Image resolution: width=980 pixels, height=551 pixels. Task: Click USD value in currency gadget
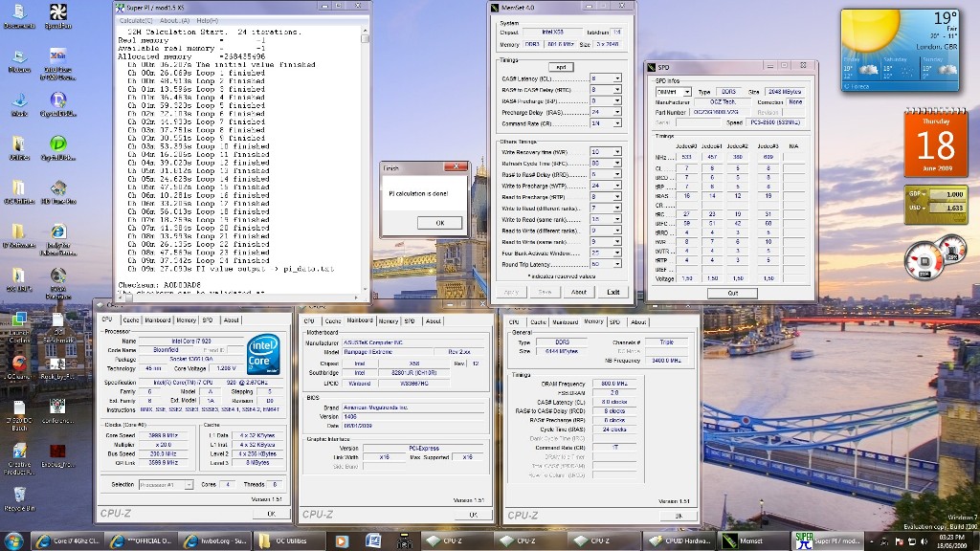(x=947, y=208)
